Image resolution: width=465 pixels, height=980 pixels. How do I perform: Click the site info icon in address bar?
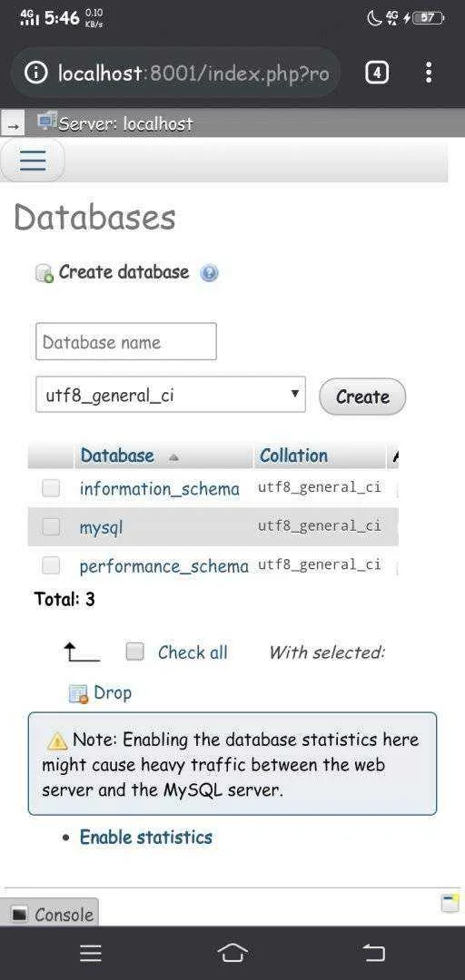tap(35, 73)
